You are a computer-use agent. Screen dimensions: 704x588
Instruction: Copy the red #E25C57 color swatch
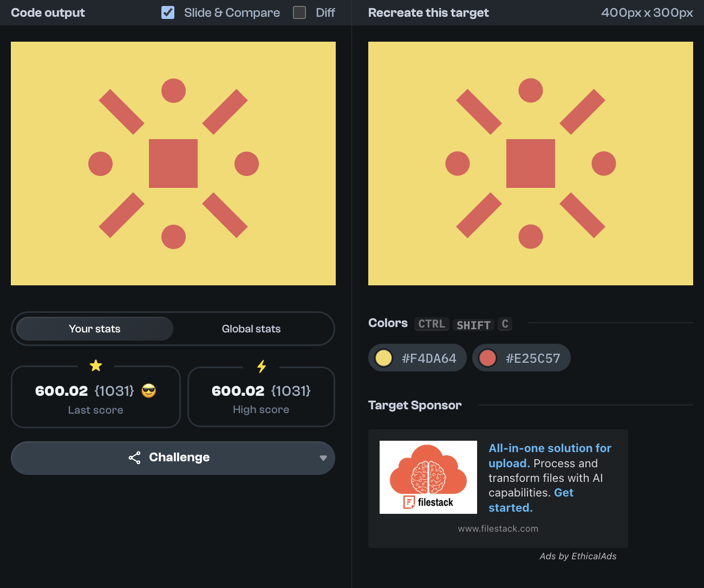(521, 358)
